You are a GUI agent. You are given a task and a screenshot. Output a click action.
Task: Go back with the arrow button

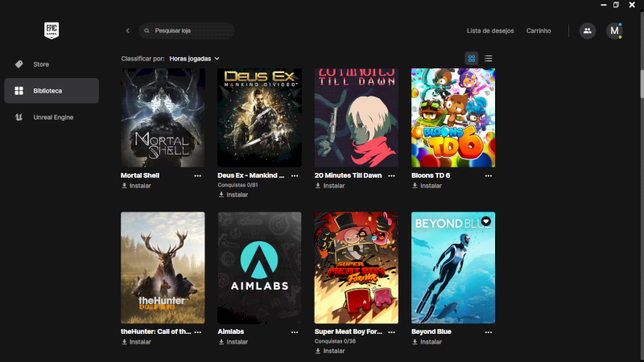[x=128, y=31]
